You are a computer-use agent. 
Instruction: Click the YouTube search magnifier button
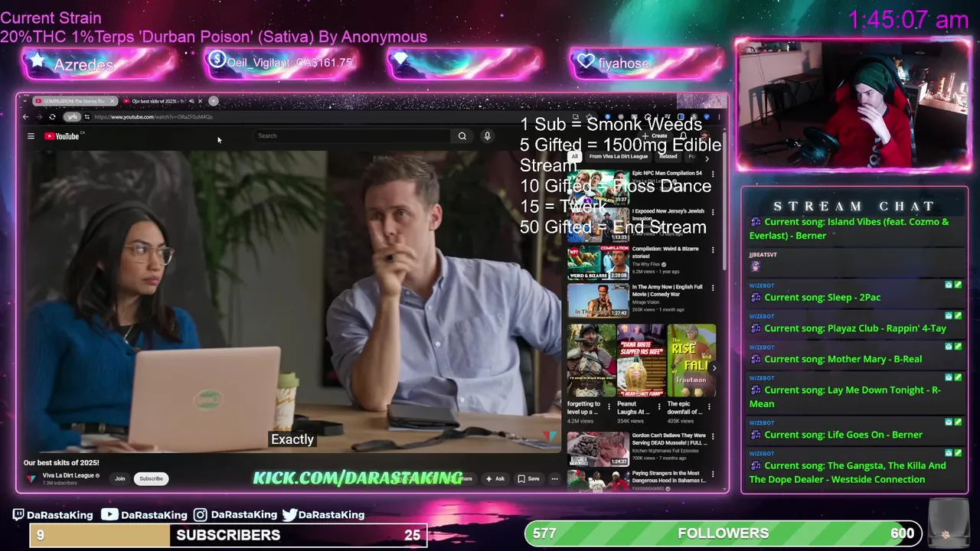point(462,136)
